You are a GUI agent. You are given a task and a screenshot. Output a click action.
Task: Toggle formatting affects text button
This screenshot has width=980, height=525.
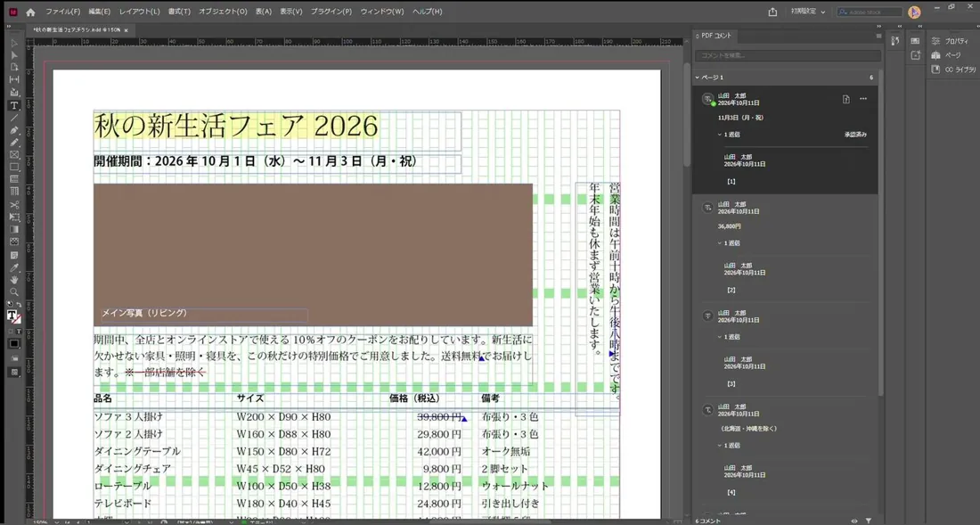(19, 331)
